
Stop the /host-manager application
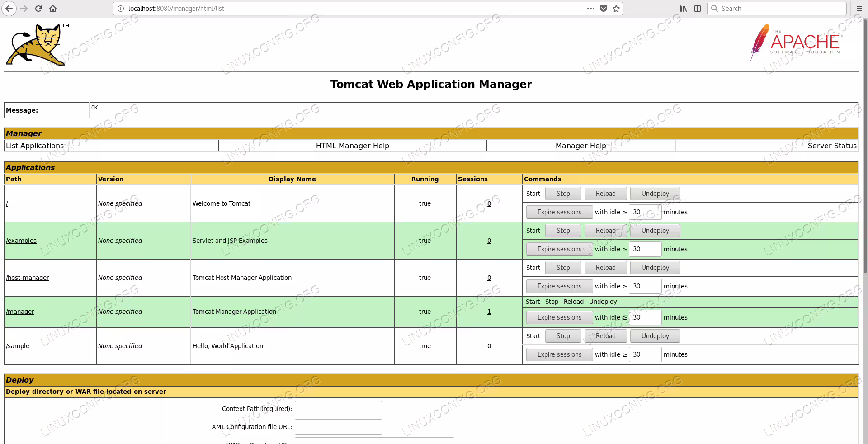coord(563,268)
